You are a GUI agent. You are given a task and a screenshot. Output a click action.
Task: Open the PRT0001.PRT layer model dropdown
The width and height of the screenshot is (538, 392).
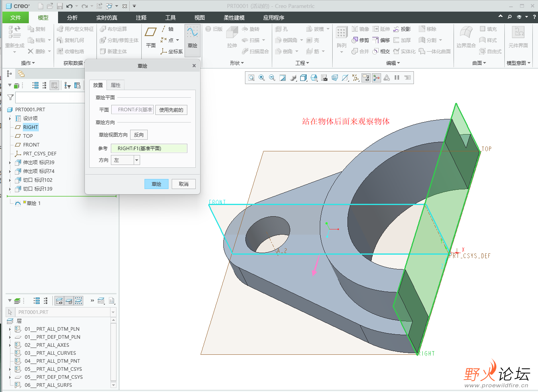113,312
